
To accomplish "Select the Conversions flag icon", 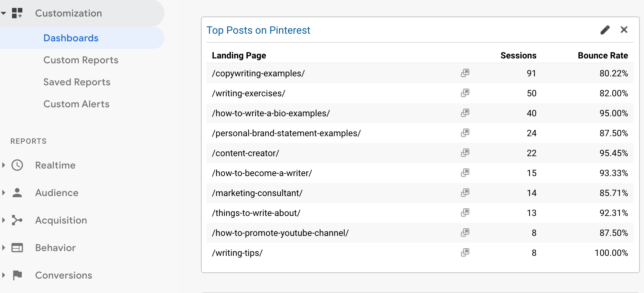I will click(17, 275).
